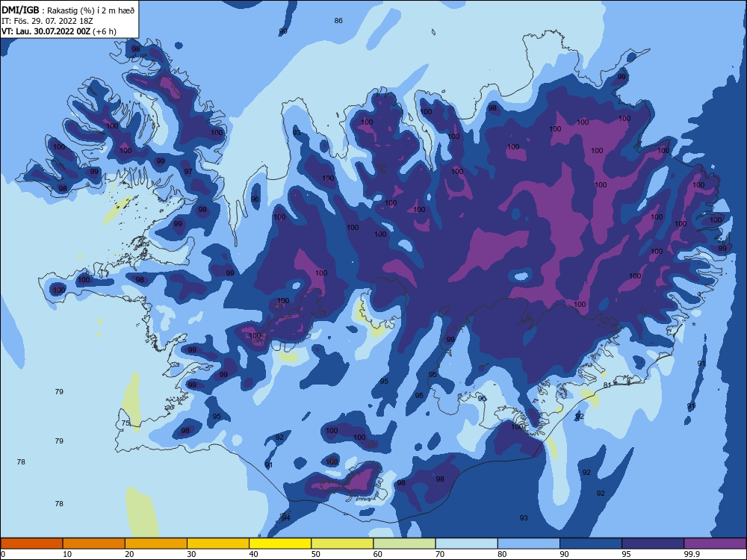
Task: Click the title text 'DMI/IGB : Rakastig (%) í 2 m hæð'
Action: tap(68, 10)
